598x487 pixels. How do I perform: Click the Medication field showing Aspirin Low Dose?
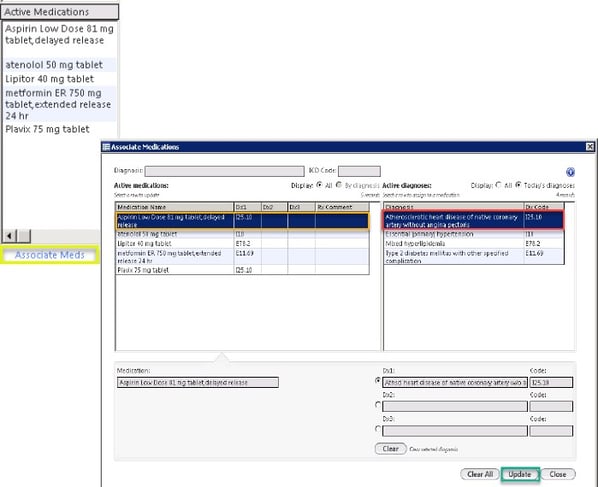(x=198, y=382)
